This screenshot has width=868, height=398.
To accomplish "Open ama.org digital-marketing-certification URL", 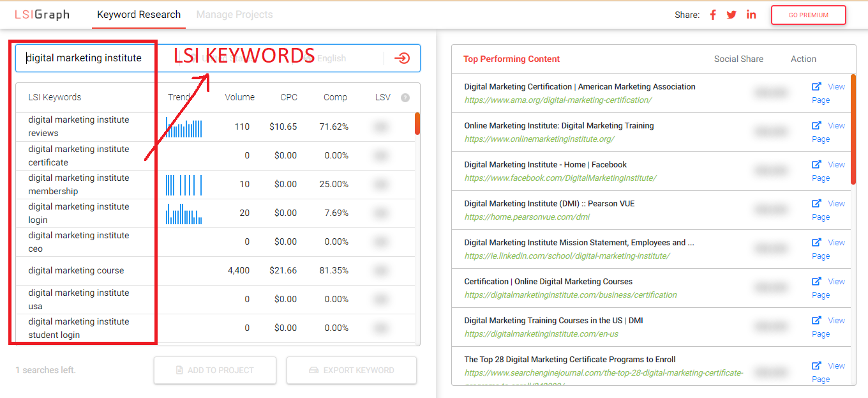I will 558,100.
